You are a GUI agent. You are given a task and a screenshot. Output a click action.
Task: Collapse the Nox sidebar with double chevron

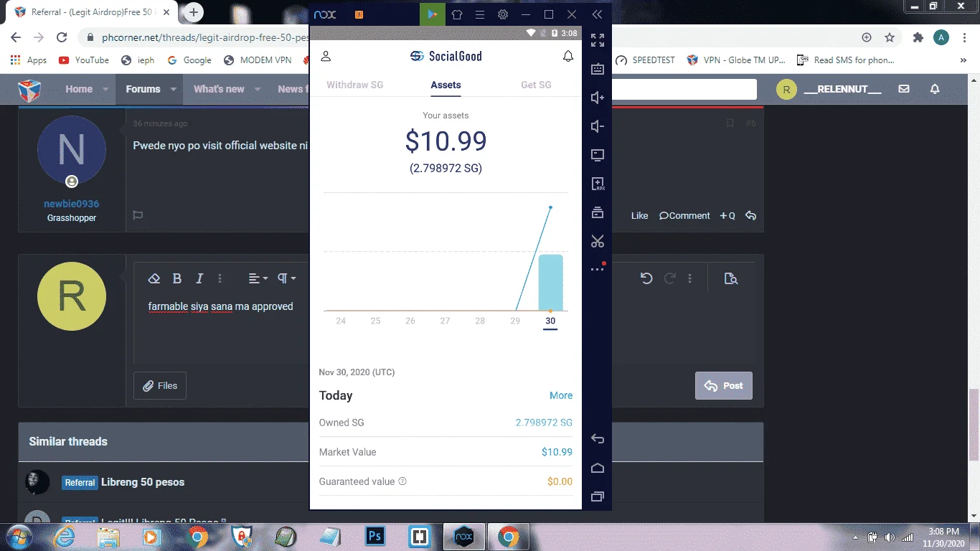[x=597, y=14]
